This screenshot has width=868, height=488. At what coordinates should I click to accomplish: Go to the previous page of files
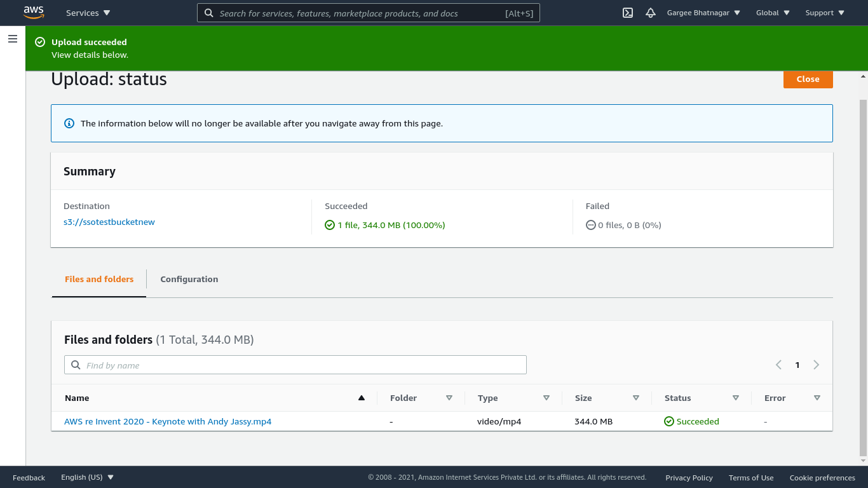(x=778, y=365)
